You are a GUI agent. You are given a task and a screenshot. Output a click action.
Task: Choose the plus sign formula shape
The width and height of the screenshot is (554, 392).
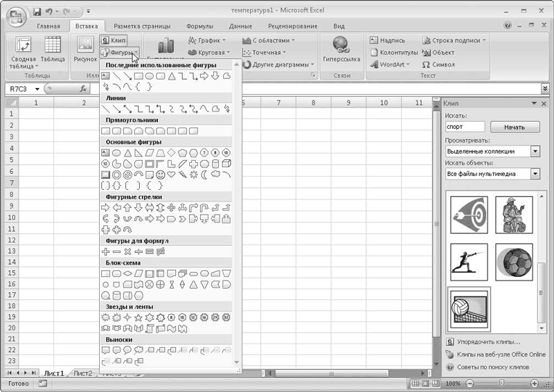pos(105,251)
